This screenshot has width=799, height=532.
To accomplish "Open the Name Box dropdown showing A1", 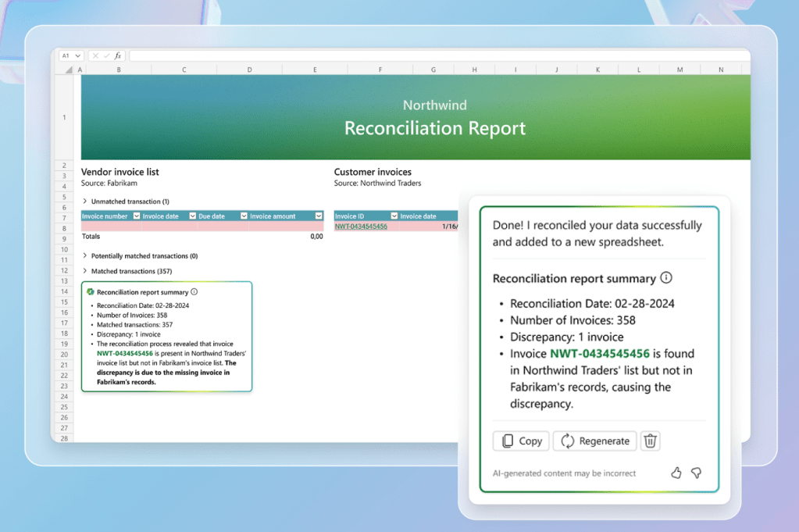I will (77, 56).
